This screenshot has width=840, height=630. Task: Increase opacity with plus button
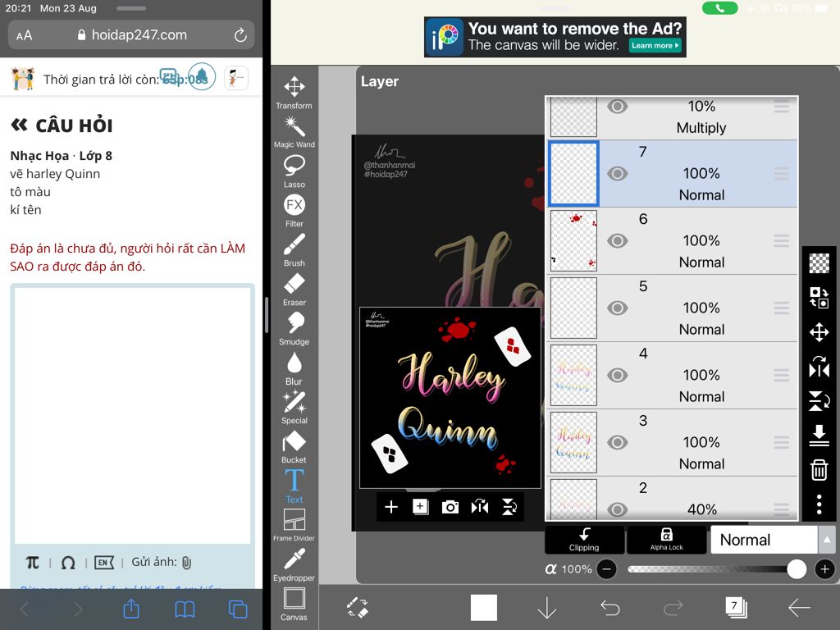coord(825,569)
